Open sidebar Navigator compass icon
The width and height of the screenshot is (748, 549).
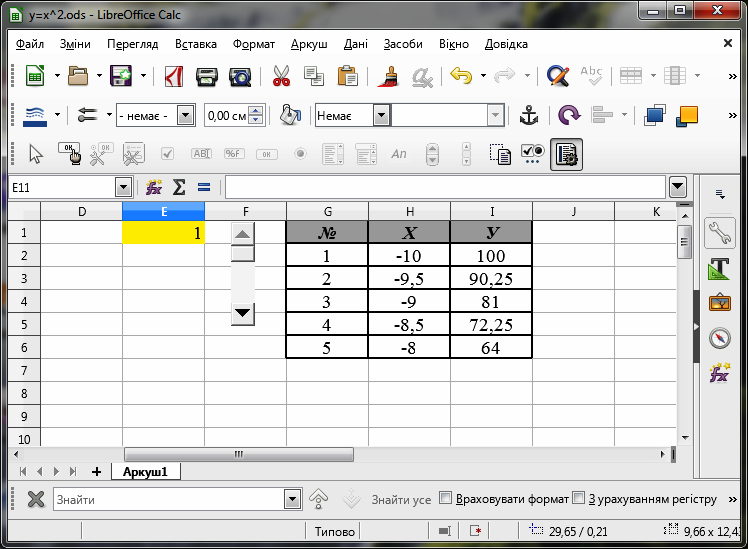pyautogui.click(x=719, y=338)
